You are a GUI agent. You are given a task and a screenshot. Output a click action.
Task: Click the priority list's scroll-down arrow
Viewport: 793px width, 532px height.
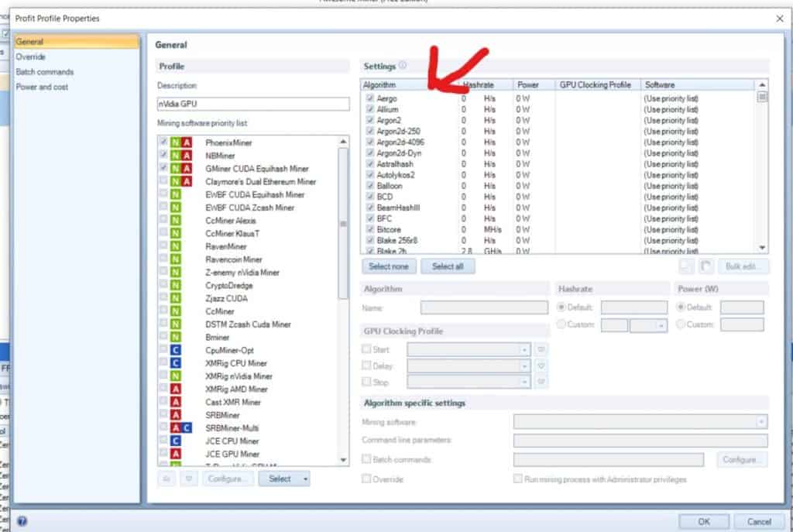click(x=343, y=460)
